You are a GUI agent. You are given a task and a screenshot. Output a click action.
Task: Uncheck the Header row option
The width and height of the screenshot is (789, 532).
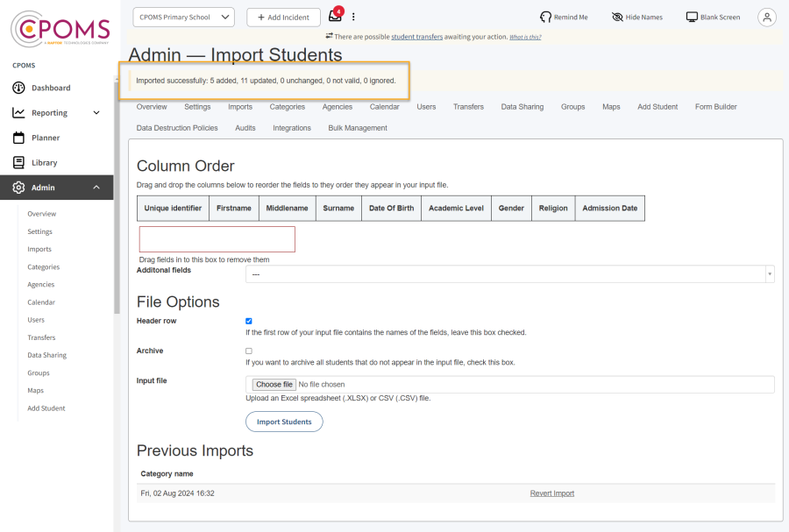(248, 321)
